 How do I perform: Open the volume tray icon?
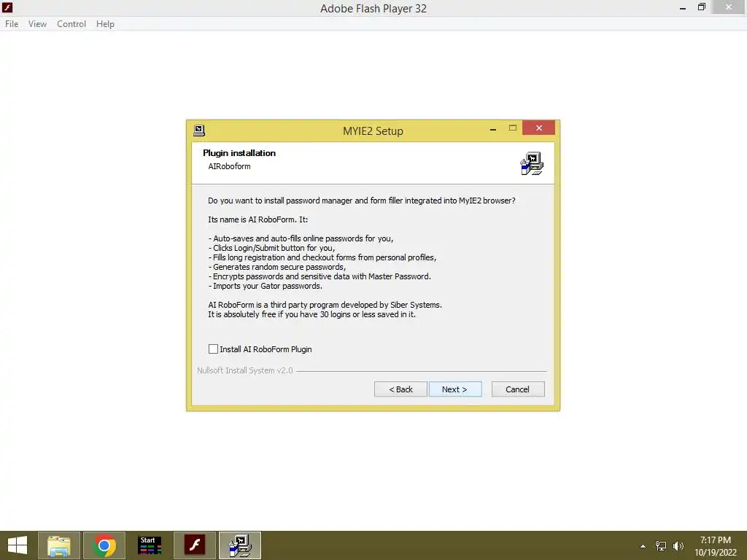point(678,546)
